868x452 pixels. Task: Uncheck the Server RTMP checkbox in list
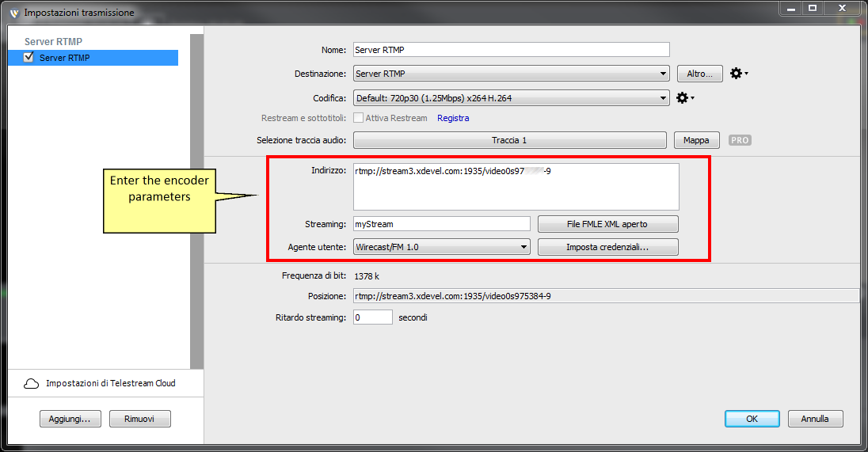29,57
